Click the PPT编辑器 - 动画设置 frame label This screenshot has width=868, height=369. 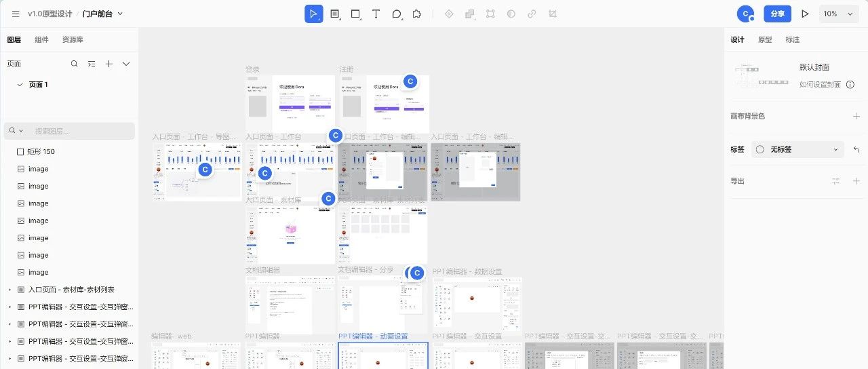373,336
